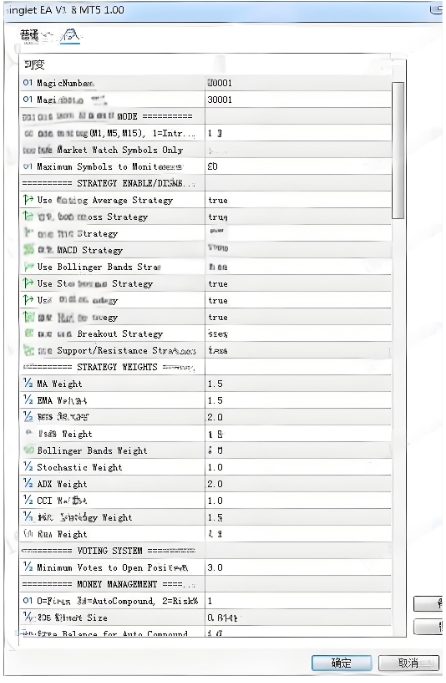Switch to the first tab with Chinese label
Viewport: 446px width, 683px height.
click(x=30, y=36)
